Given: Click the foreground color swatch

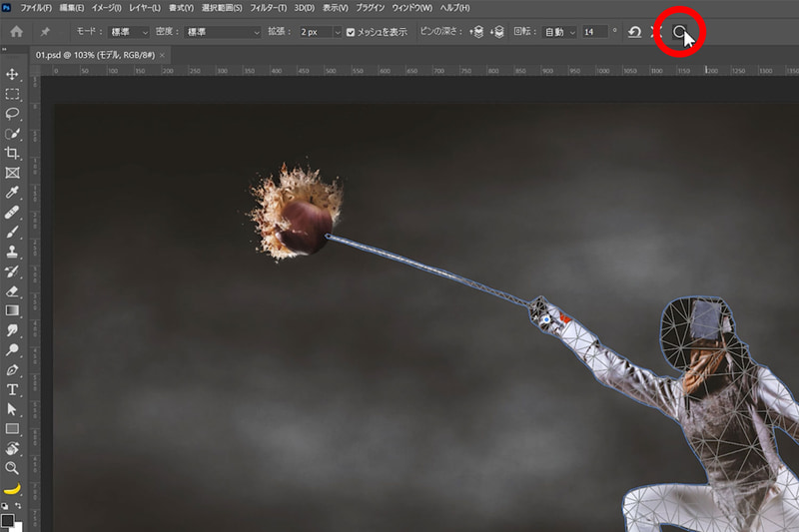Looking at the screenshot, I should point(8,521).
